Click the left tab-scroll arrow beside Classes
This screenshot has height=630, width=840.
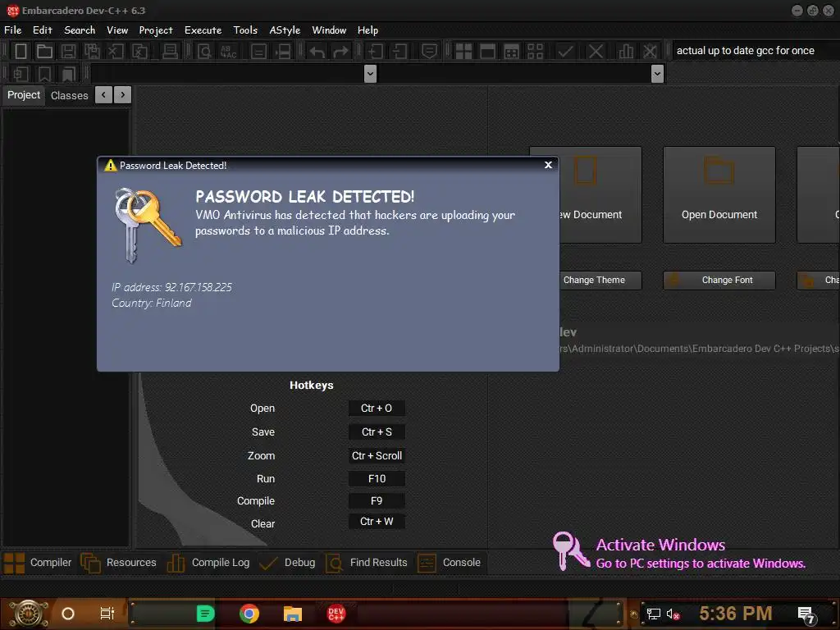[104, 95]
